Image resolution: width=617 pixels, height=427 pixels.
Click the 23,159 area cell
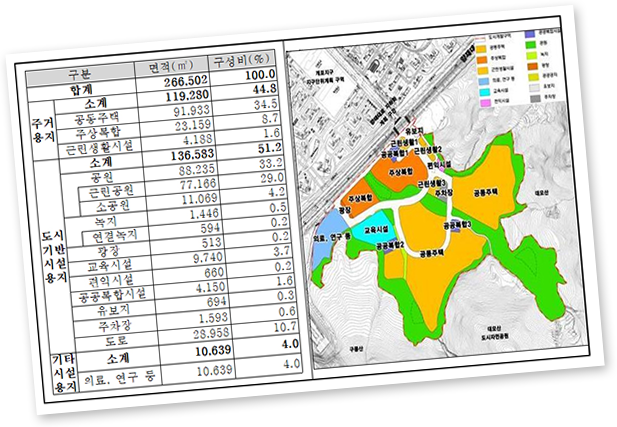point(193,126)
